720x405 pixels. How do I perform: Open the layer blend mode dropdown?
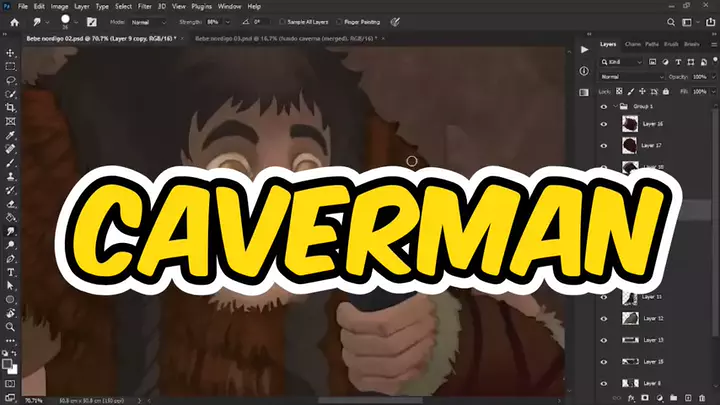(631, 76)
